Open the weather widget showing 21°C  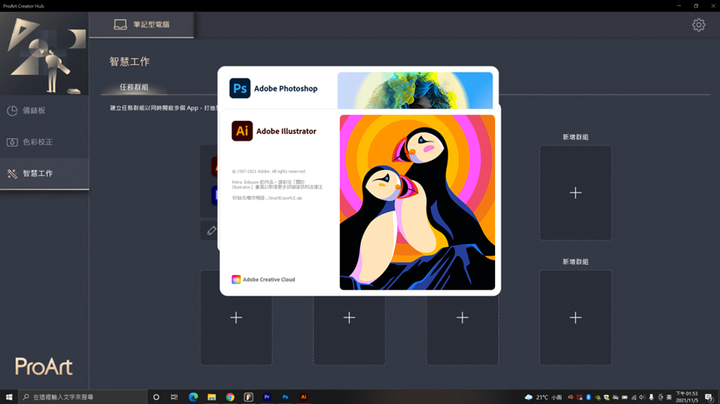coord(544,397)
